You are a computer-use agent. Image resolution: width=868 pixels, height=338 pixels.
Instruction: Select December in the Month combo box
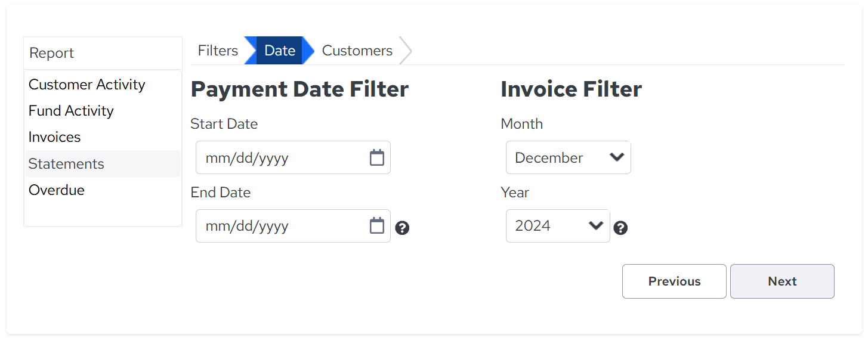(x=568, y=157)
